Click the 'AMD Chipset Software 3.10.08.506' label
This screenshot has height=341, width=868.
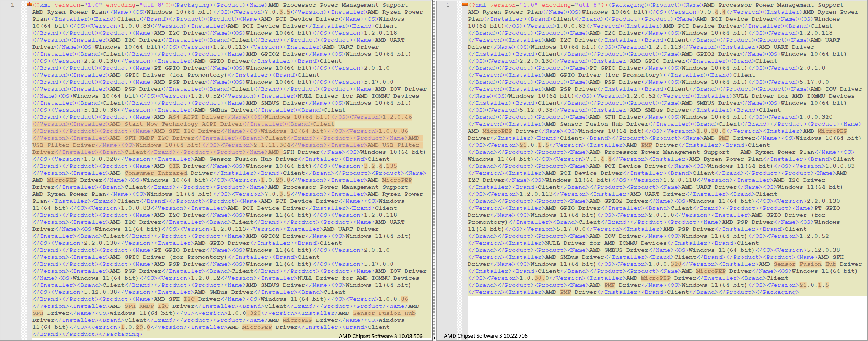[381, 336]
